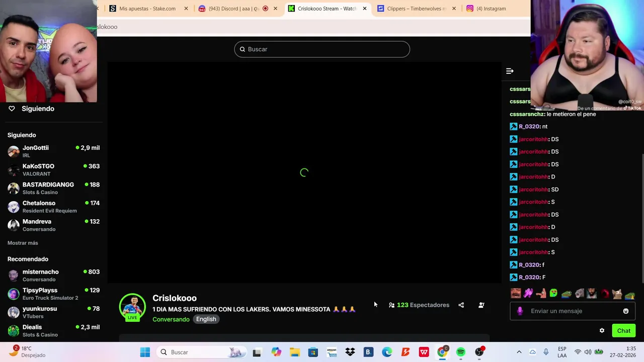Screen dimensions: 644x362
Task: Click the green Chat send button
Action: [623, 331]
